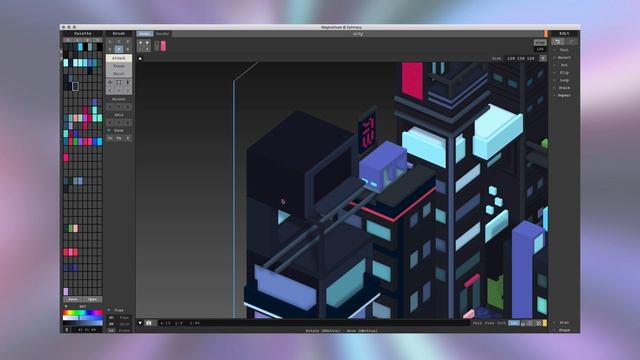Select the L line brush mode
The height and width of the screenshot is (360, 640).
click(110, 42)
